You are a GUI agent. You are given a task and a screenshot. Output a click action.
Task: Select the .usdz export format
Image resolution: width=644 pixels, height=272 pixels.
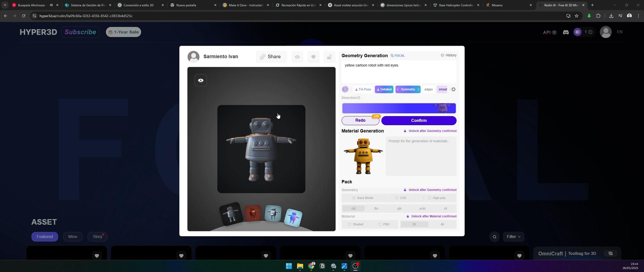422,209
